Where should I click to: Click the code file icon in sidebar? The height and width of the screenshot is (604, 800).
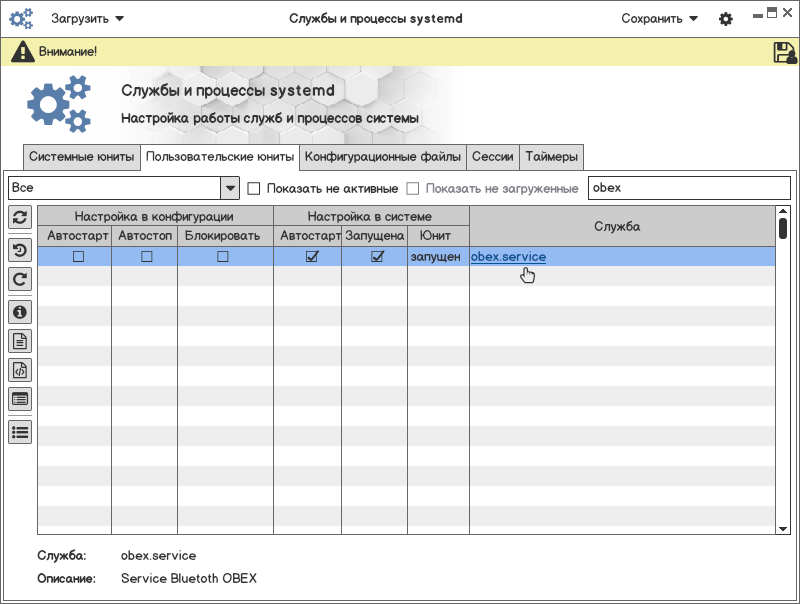[x=20, y=370]
